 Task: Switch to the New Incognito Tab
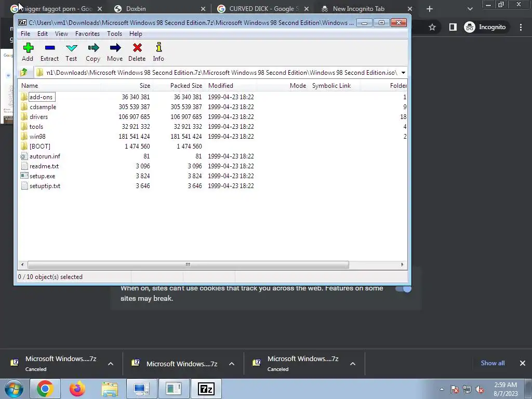coord(366,9)
